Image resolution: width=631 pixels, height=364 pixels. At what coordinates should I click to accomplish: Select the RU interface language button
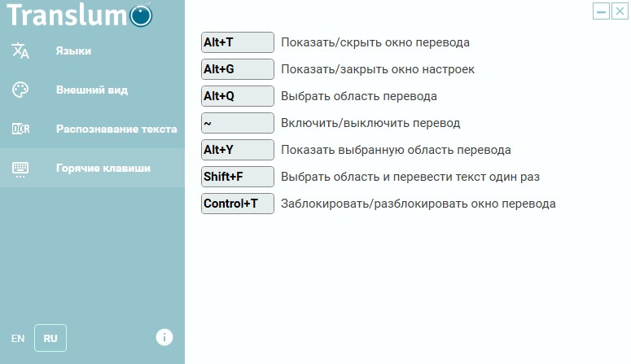click(50, 338)
